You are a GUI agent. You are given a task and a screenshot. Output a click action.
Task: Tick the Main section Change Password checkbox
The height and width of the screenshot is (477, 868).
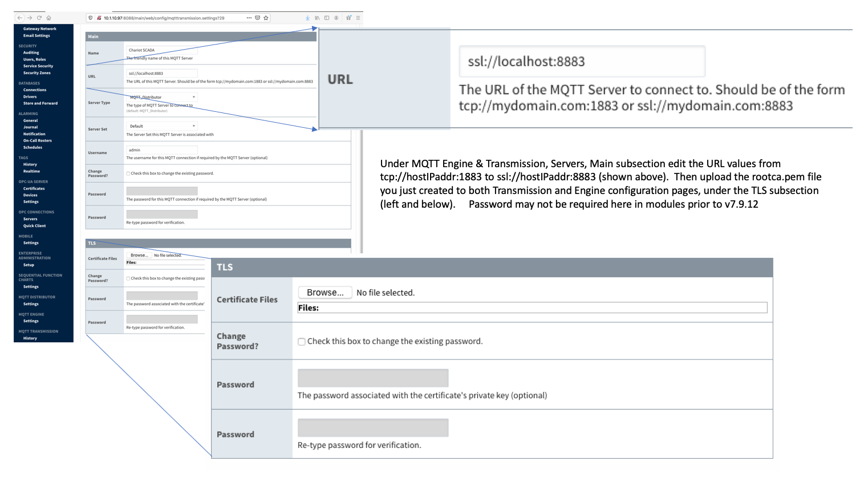point(128,173)
